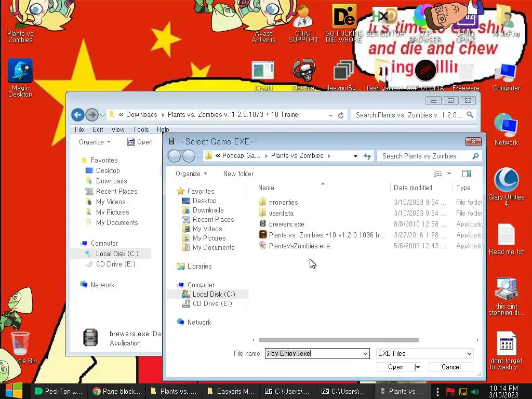Viewport: 532px width, 399px height.
Task: Open the Dharma skull desktop icon
Action: click(x=303, y=75)
